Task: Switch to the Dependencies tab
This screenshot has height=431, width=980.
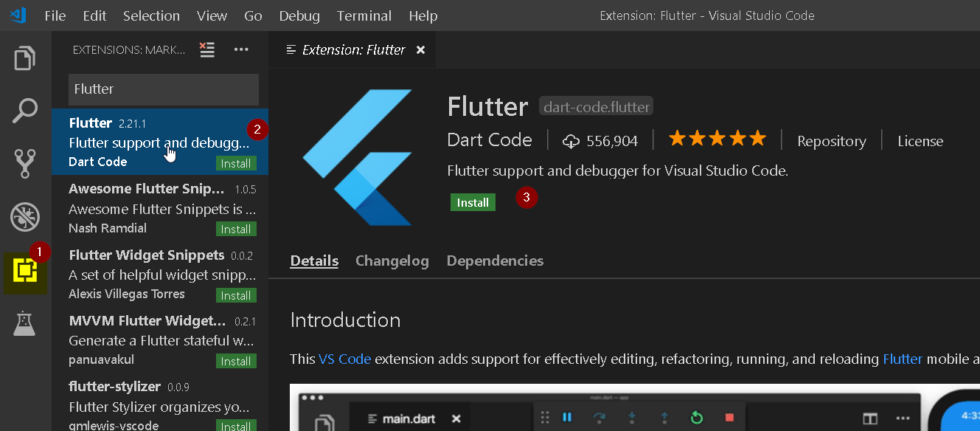Action: tap(495, 261)
